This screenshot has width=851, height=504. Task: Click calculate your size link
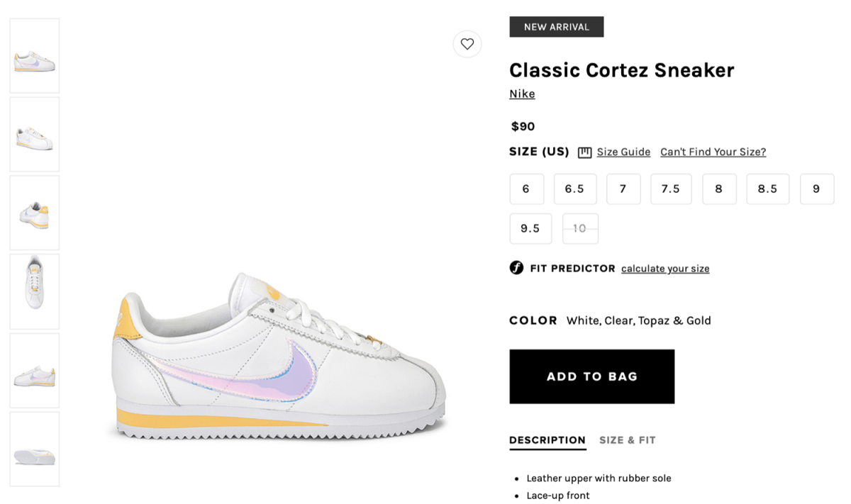(x=665, y=269)
